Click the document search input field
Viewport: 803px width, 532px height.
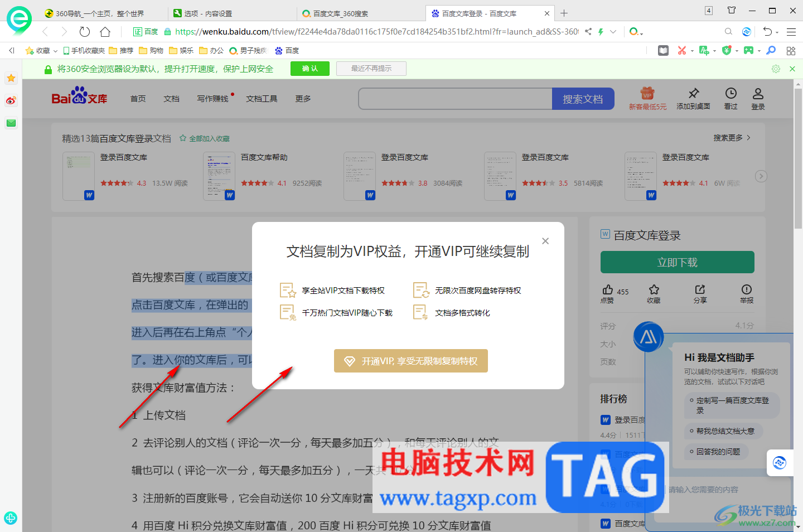coord(455,99)
